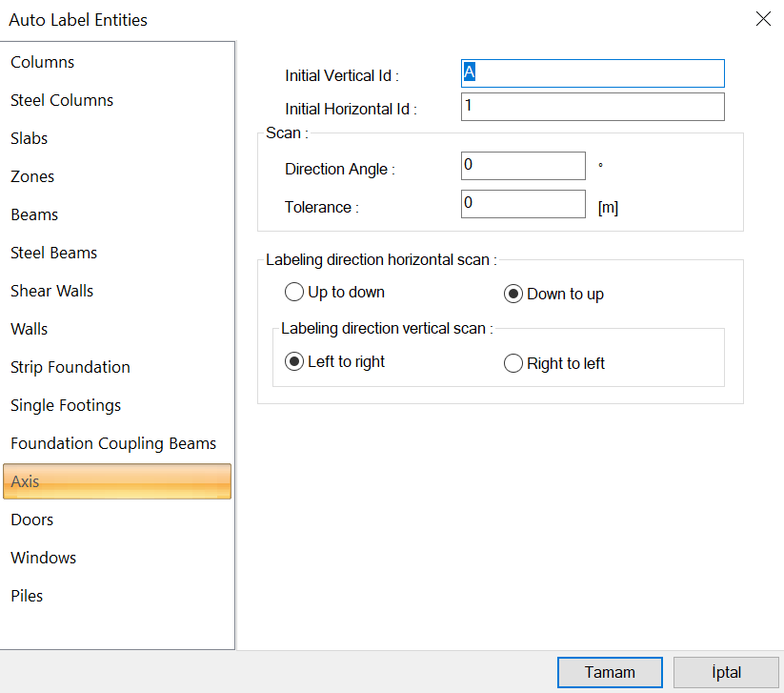
Task: Cancel dialog with İptal button
Action: pos(726,672)
